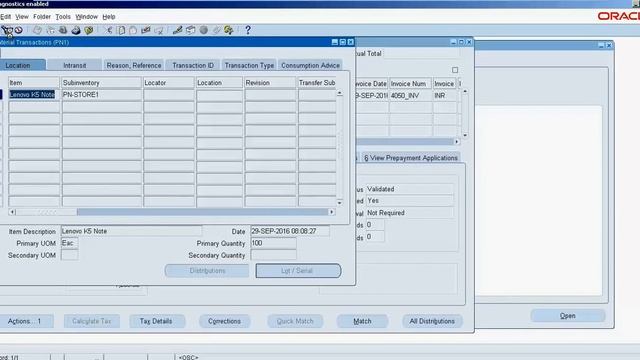Viewport: 640px width, 360px height.
Task: Click the invoice table scroll down arrow
Action: 465,135
